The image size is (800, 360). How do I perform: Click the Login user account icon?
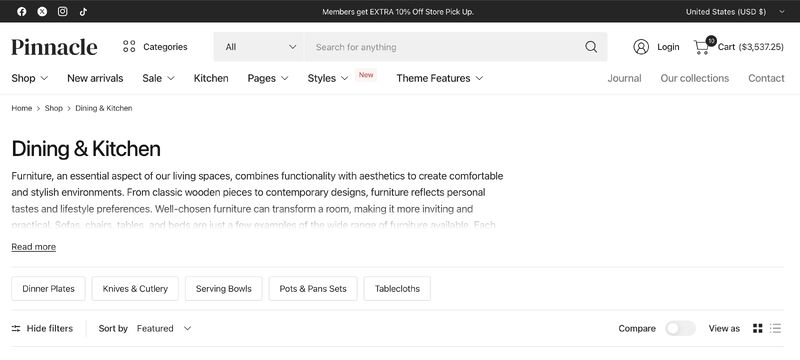[x=641, y=47]
